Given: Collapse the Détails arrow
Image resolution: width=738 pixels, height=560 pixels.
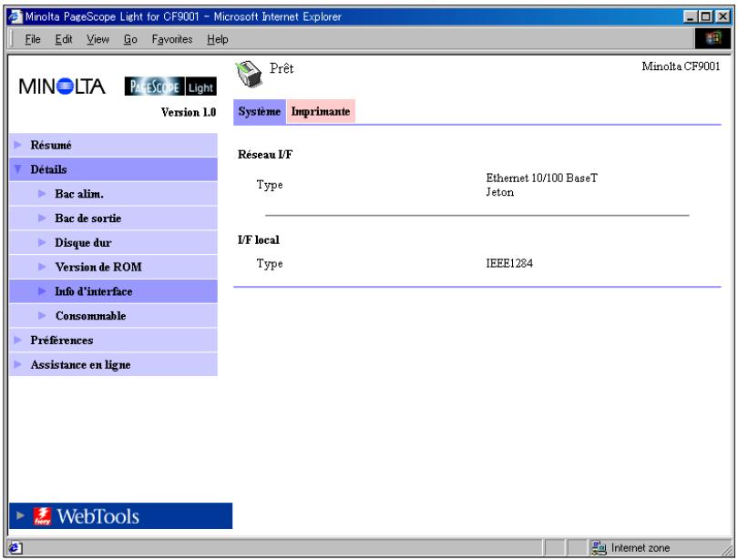Looking at the screenshot, I should coord(18,169).
